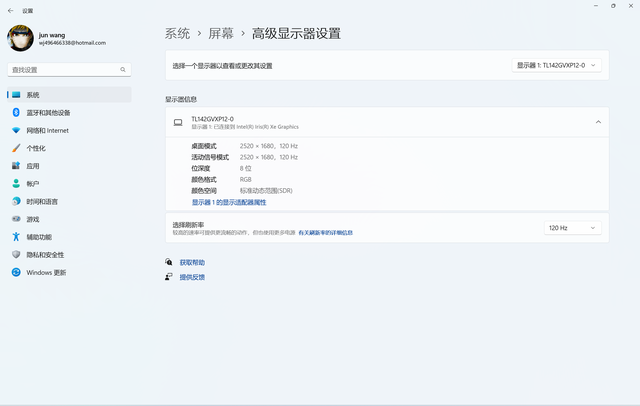Click the 帐户 account person icon
Viewport: 640px width, 406px height.
(x=16, y=184)
